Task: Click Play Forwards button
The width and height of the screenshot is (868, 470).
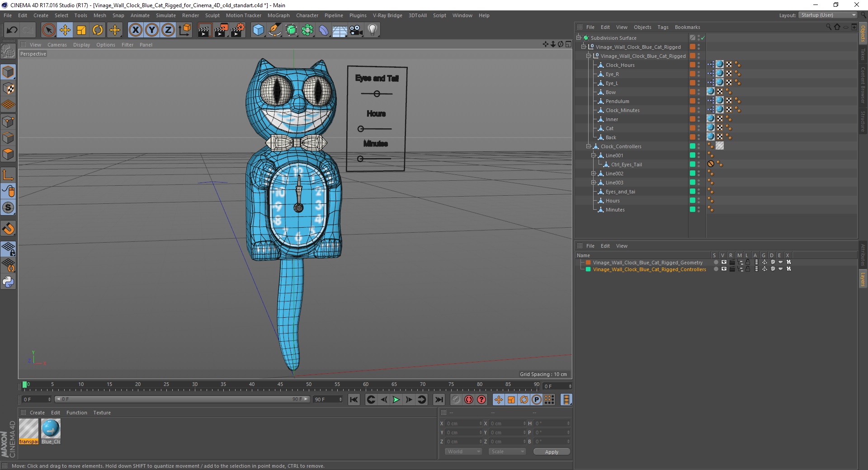Action: [x=396, y=399]
